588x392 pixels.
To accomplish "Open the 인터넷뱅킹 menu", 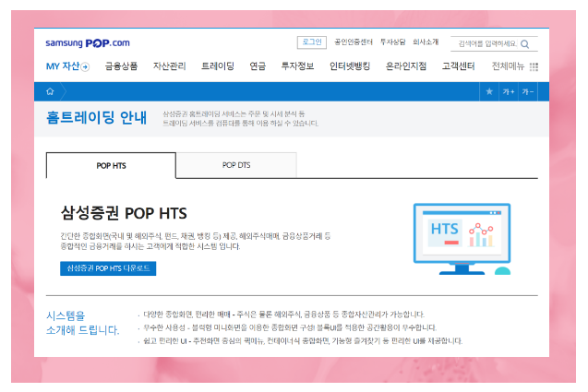I will coord(350,66).
